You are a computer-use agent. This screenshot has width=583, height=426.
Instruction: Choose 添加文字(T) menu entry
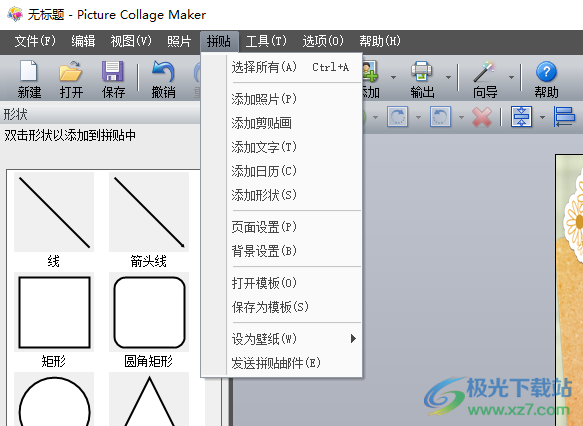tap(294, 147)
